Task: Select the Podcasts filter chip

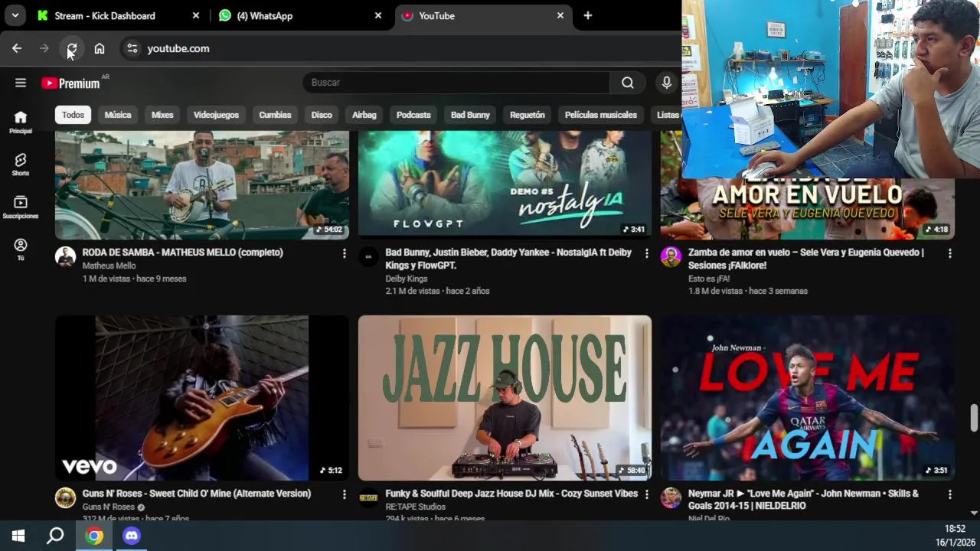Action: (413, 115)
